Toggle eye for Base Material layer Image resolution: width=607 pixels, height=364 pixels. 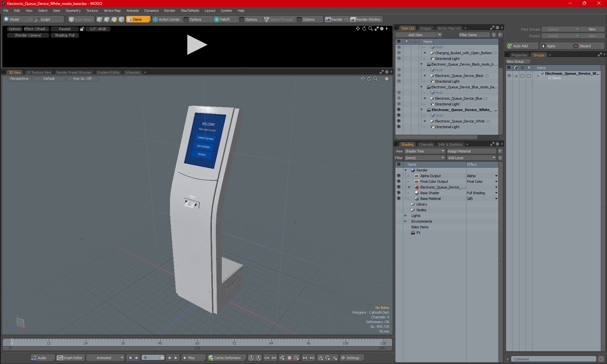399,199
